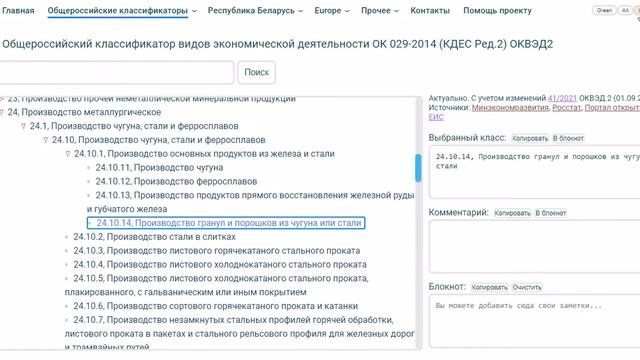Send Комментарий to notepad
This screenshot has width=640, height=360.
pos(550,213)
